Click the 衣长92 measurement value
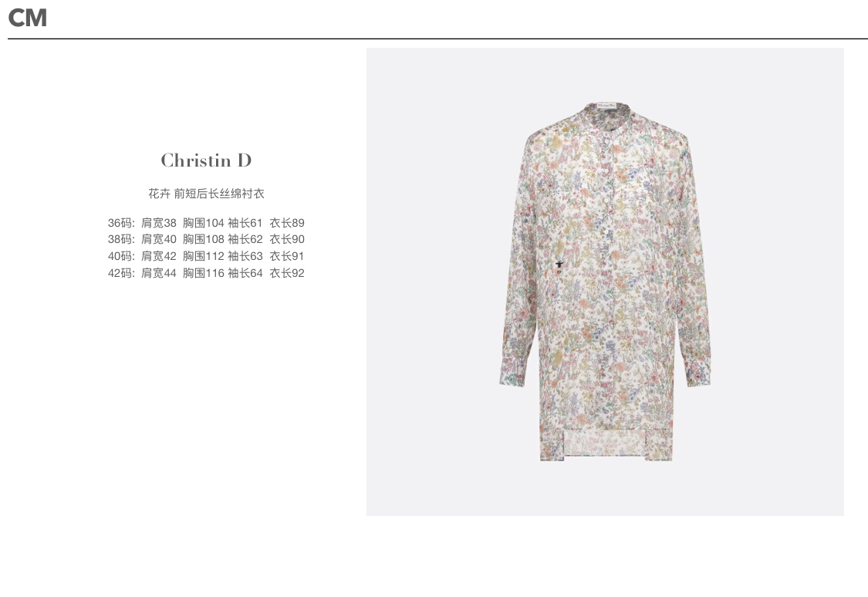 287,273
